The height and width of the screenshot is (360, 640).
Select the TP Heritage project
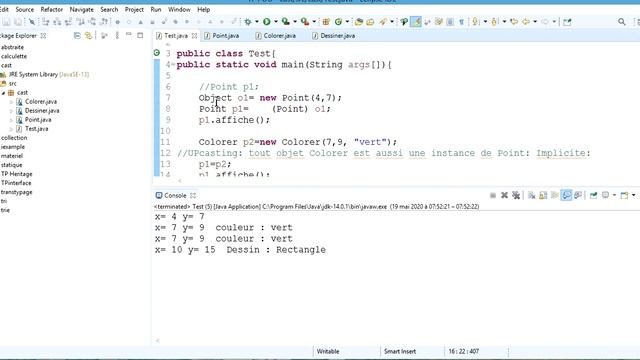pos(17,174)
